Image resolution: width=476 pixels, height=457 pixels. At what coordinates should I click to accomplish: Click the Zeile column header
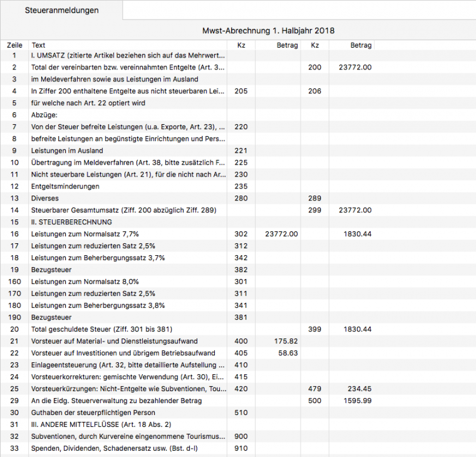pos(14,45)
